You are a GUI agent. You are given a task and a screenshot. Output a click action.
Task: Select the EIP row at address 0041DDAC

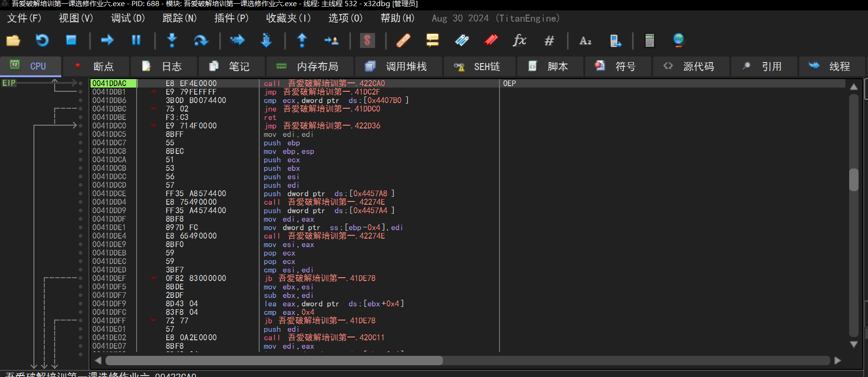(467, 83)
